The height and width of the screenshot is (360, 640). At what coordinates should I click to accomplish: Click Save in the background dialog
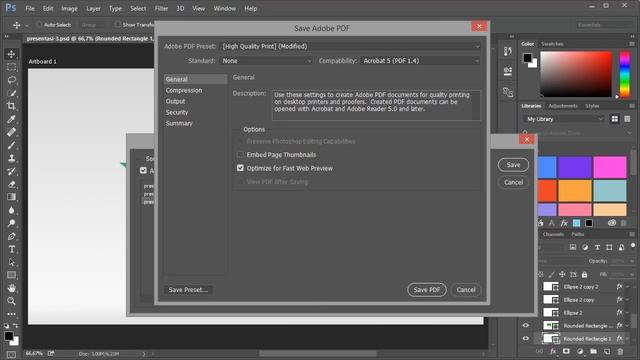513,165
